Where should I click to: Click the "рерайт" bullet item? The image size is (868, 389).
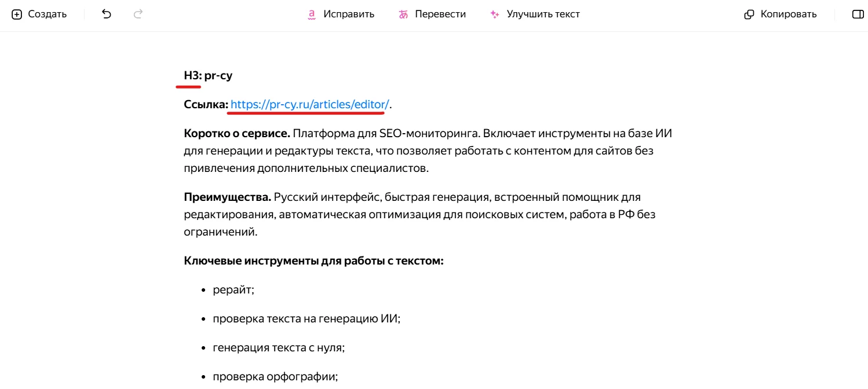point(233,290)
